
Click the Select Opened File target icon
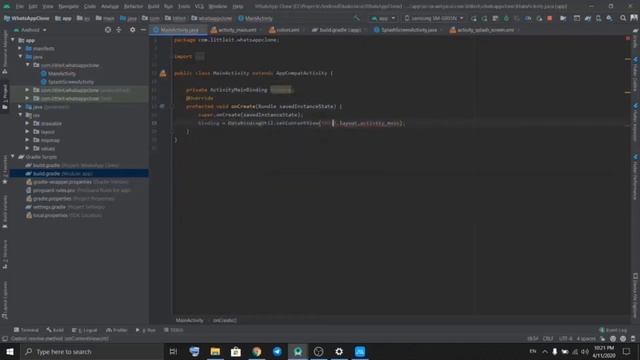click(x=108, y=30)
